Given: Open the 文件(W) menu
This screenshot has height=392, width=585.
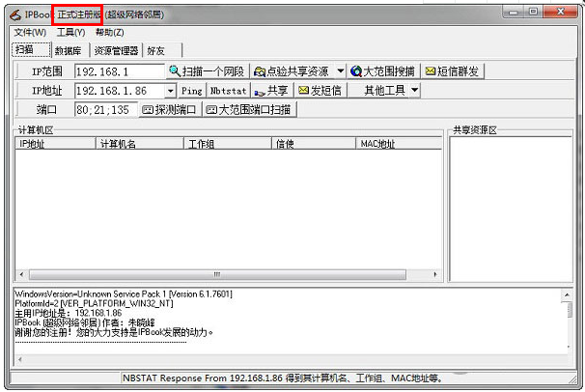Looking at the screenshot, I should click(x=30, y=33).
